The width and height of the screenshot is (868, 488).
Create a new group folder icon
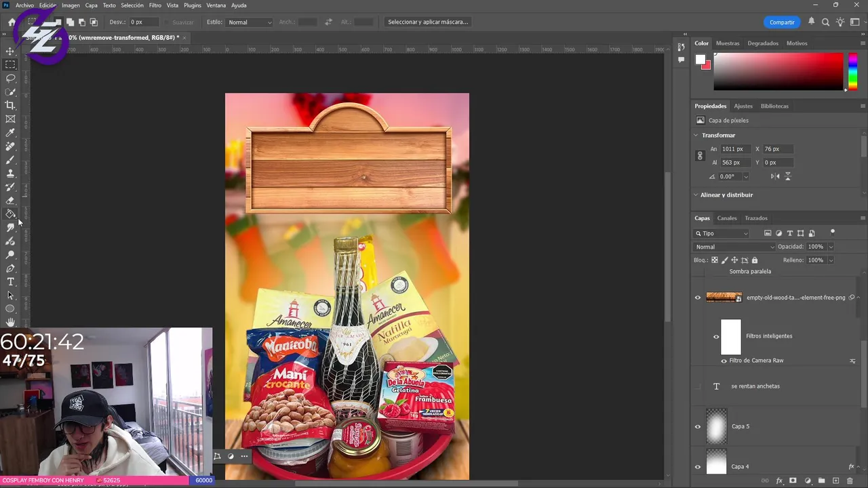(x=821, y=481)
